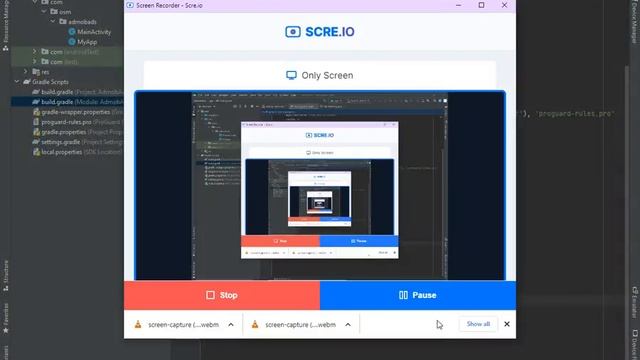Select the com (androidTest) folder row
The height and width of the screenshot is (360, 640).
point(67,52)
